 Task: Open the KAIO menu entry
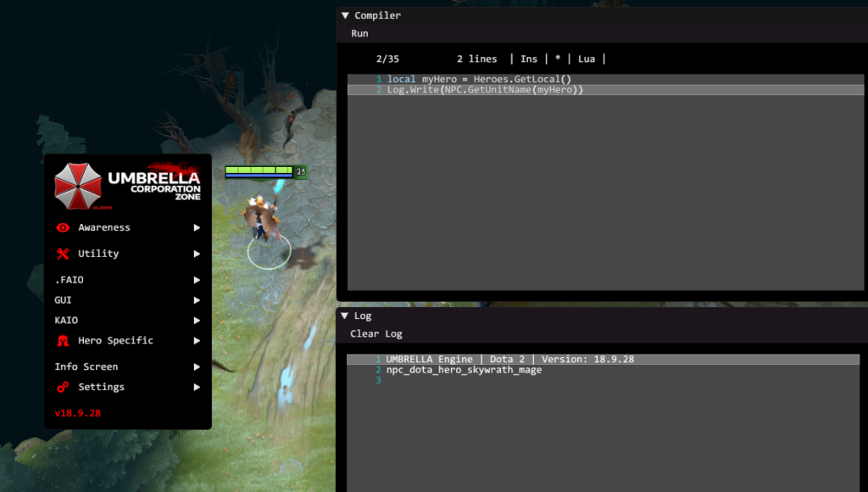click(66, 321)
